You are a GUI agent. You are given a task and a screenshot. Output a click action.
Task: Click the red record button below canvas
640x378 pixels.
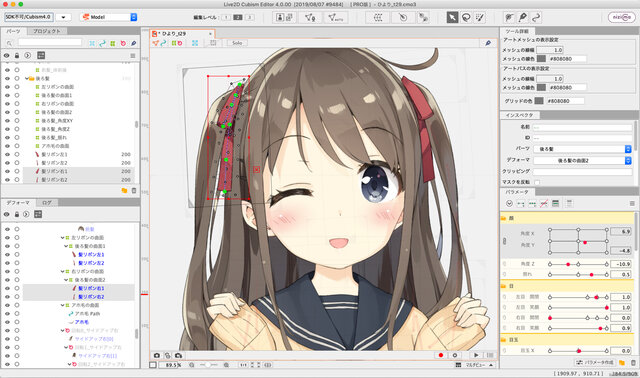(x=440, y=355)
